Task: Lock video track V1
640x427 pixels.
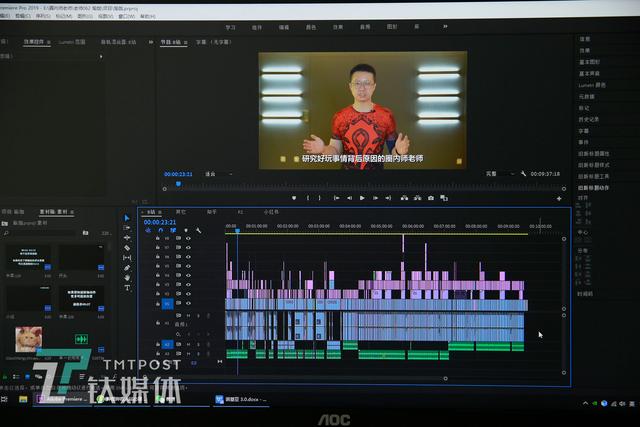Action: (158, 303)
